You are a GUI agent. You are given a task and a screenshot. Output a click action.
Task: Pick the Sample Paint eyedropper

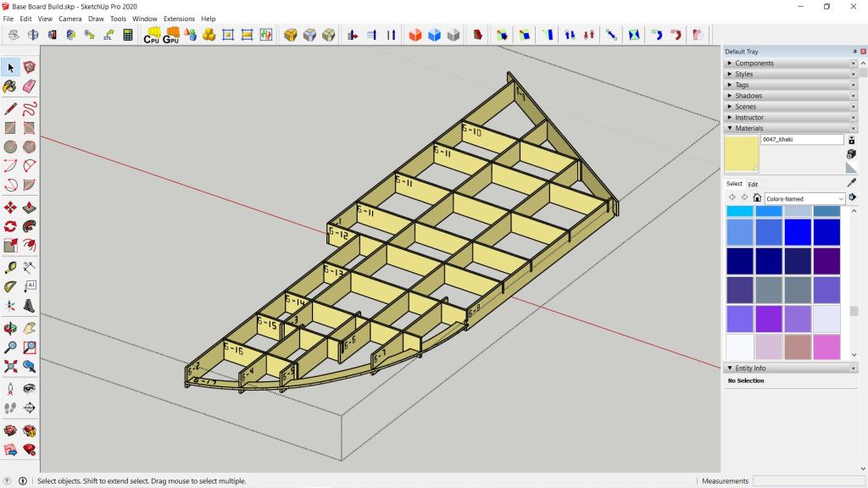pyautogui.click(x=851, y=182)
